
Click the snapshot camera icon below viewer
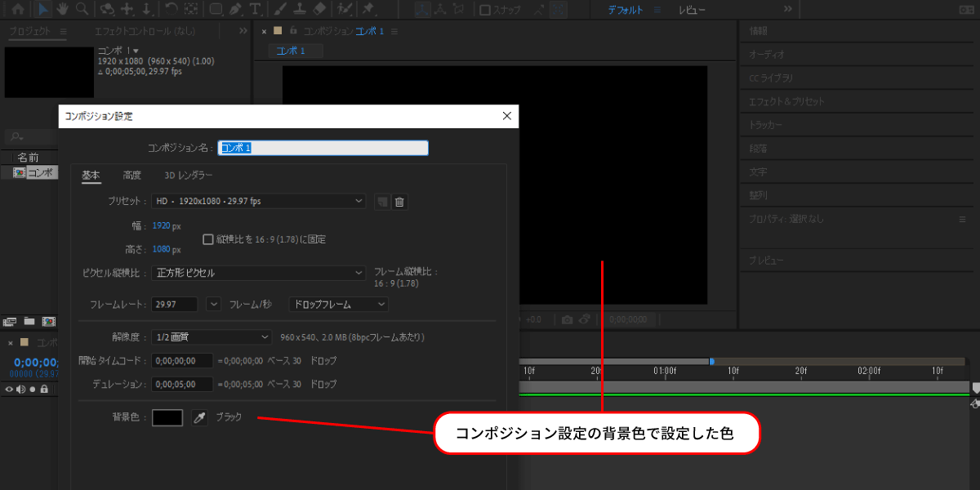[x=567, y=318]
